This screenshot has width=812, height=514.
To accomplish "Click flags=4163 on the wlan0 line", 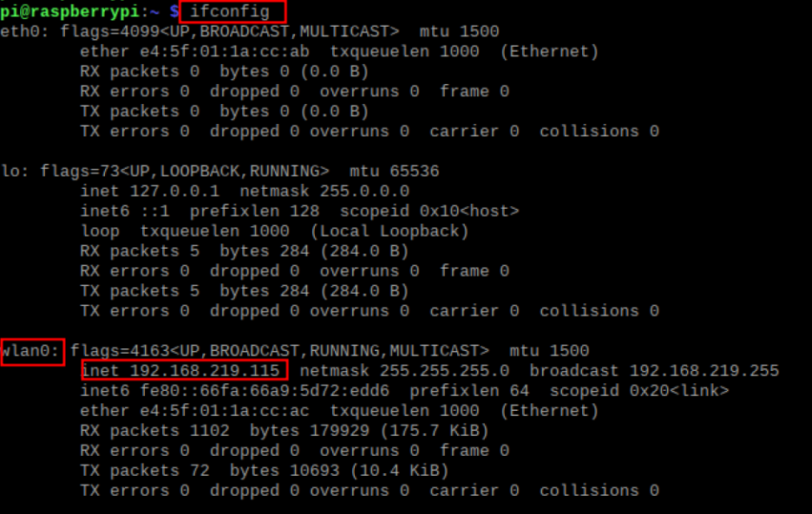I will point(120,351).
